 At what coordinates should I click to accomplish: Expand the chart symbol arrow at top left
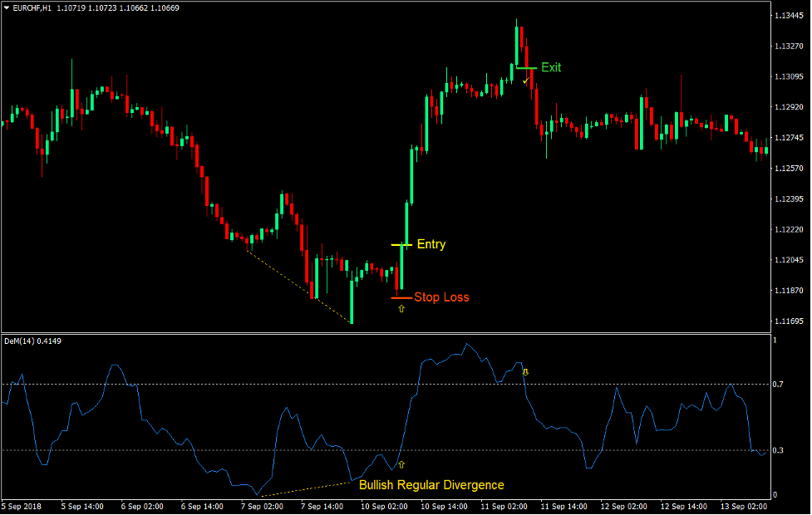(7, 7)
